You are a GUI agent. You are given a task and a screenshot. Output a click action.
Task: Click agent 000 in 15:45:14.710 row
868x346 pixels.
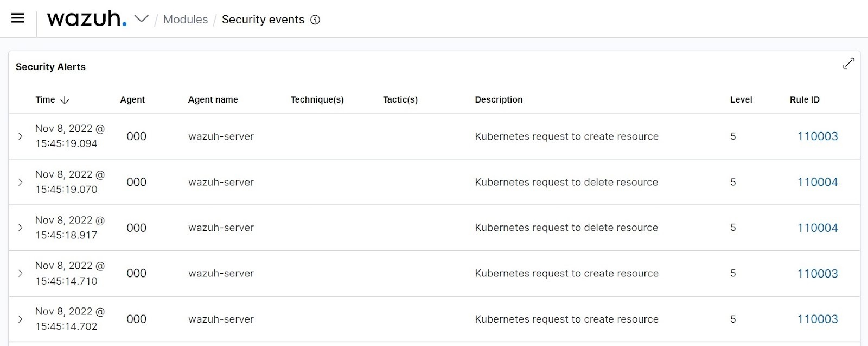pyautogui.click(x=137, y=273)
